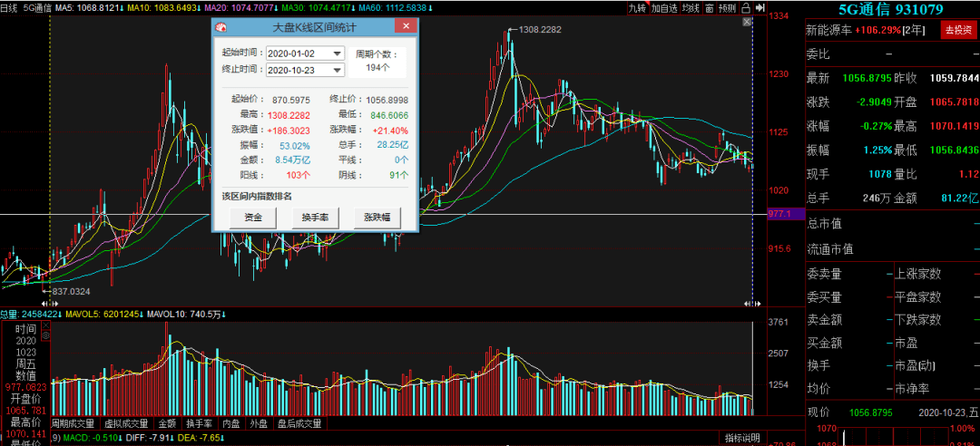Click the left range marker arrows near 837.0324

(49, 303)
